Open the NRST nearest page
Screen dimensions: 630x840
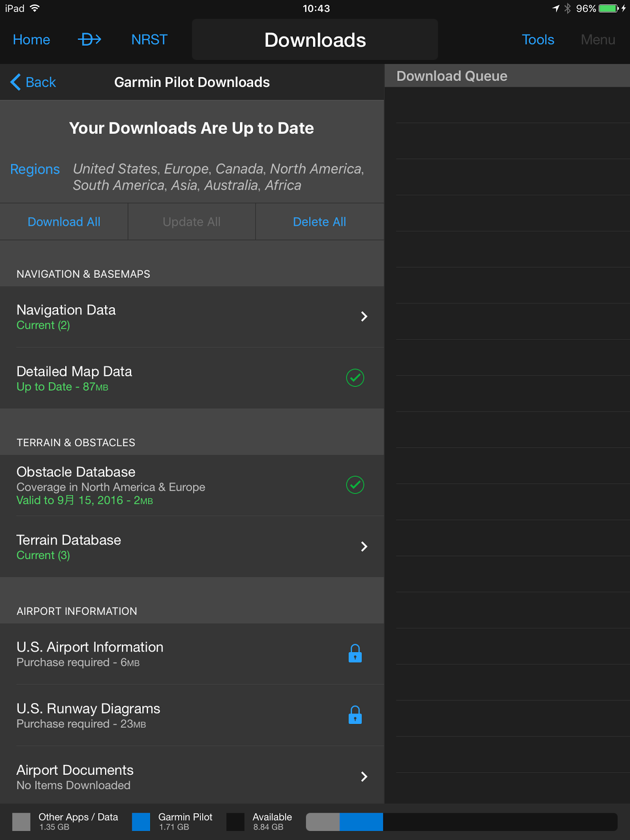point(149,39)
